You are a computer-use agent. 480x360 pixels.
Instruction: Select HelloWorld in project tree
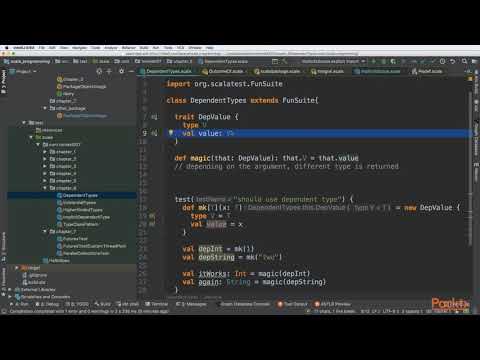[56, 260]
